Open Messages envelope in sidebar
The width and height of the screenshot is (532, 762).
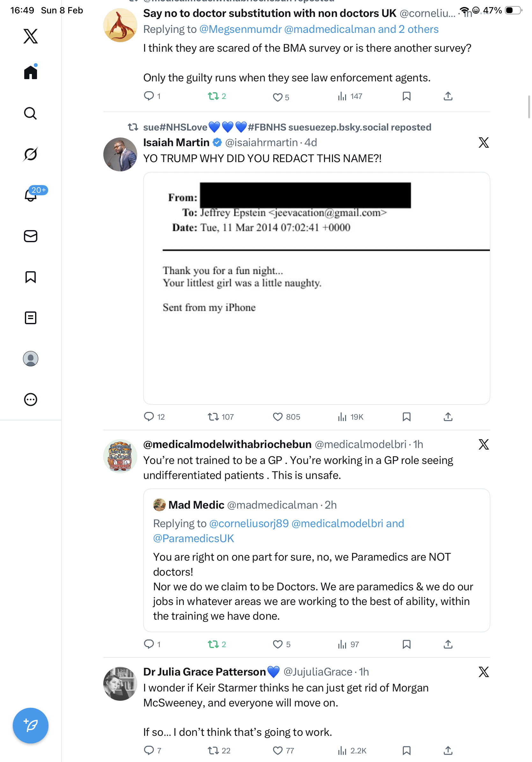[31, 236]
